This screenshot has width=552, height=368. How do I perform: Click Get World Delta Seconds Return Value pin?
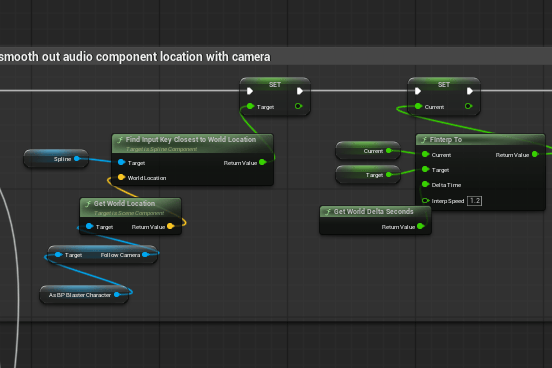pos(420,226)
